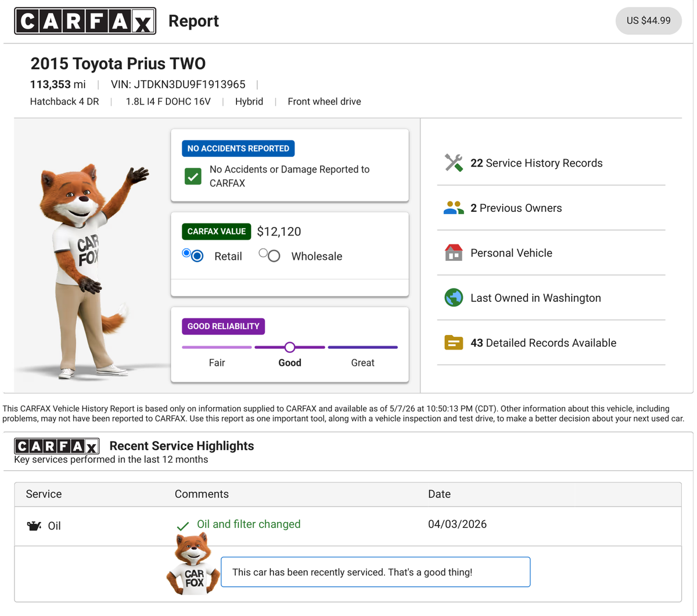
Task: Open 22 Service History Records
Action: click(537, 163)
